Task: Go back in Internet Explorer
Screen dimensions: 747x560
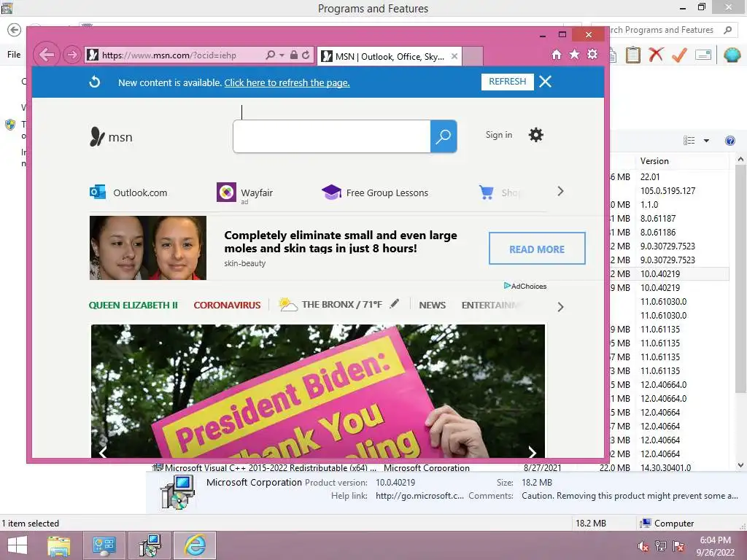Action: [46, 55]
